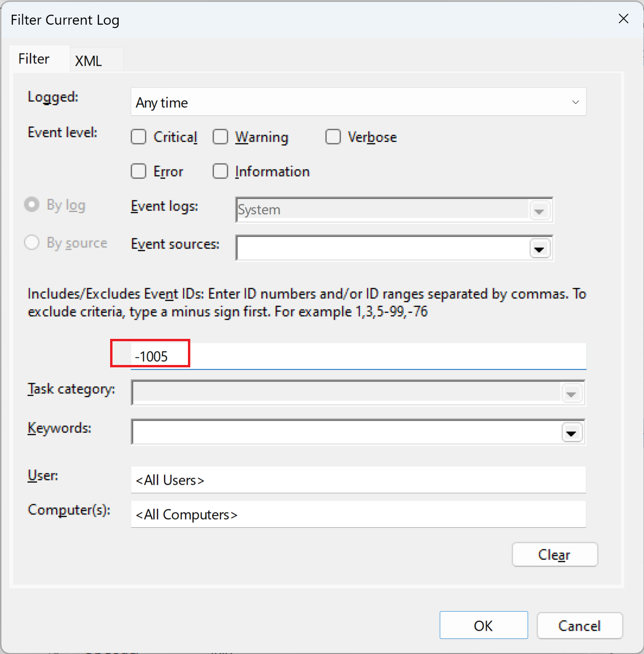Image resolution: width=644 pixels, height=654 pixels.
Task: Check the Verbose event level box
Action: click(x=333, y=137)
